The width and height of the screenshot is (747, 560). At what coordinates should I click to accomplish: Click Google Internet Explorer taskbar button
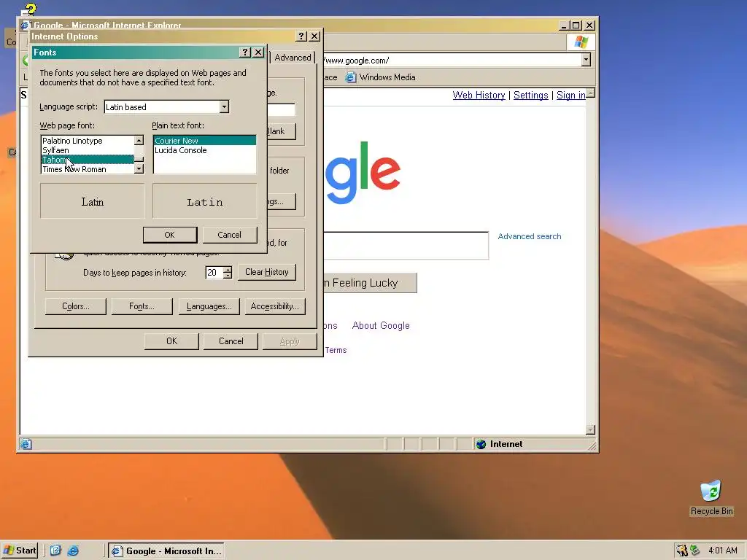click(166, 551)
